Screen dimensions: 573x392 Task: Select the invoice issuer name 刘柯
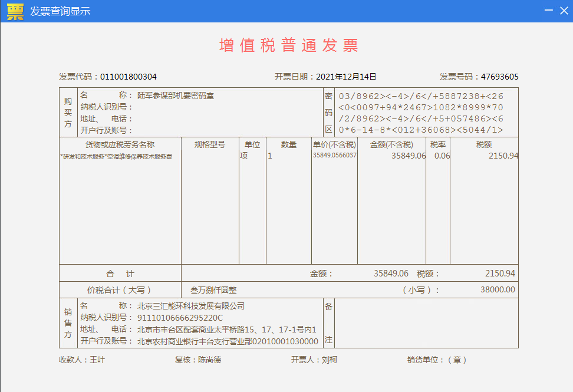pos(329,360)
